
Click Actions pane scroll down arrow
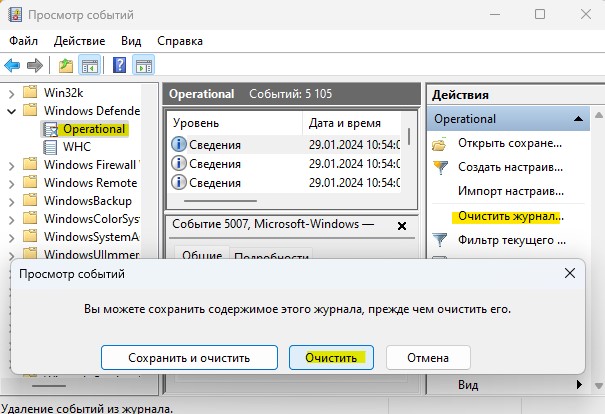click(x=598, y=385)
